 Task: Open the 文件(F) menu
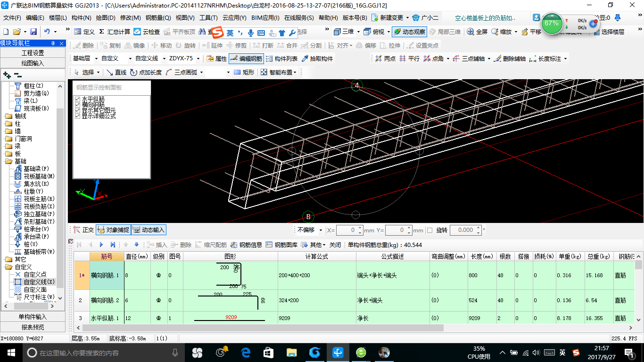click(x=12, y=18)
